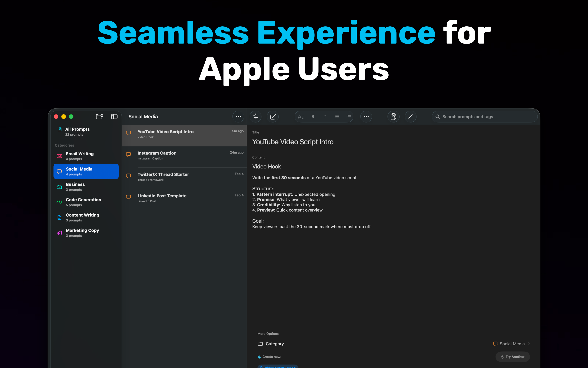Toggle bold formatting
Viewport: 588px width, 368px height.
click(x=313, y=117)
